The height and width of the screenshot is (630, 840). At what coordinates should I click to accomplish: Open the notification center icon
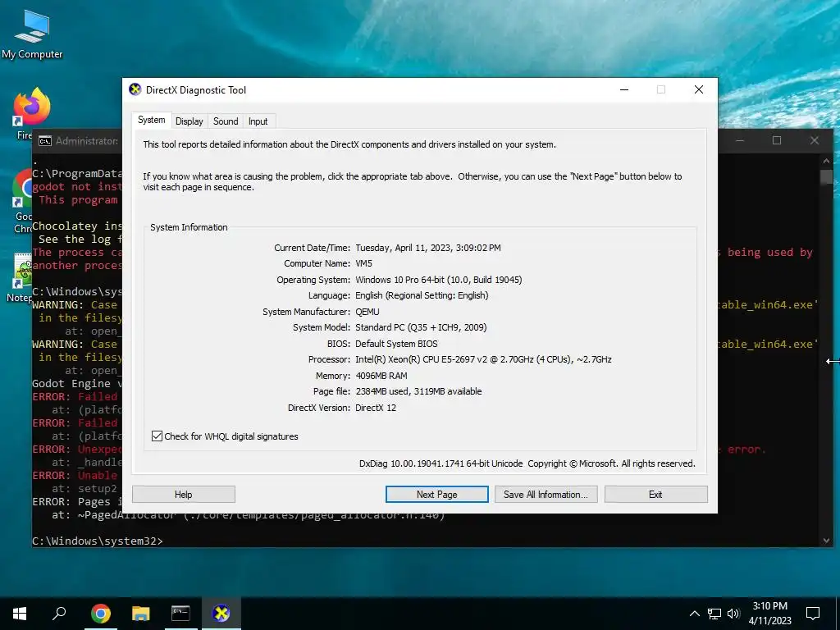coord(813,614)
